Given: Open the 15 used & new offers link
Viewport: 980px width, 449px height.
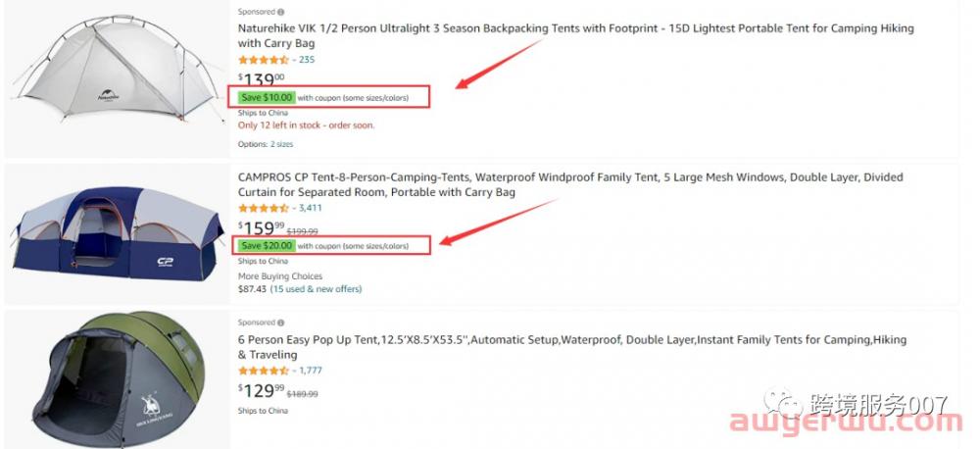Looking at the screenshot, I should 316,289.
